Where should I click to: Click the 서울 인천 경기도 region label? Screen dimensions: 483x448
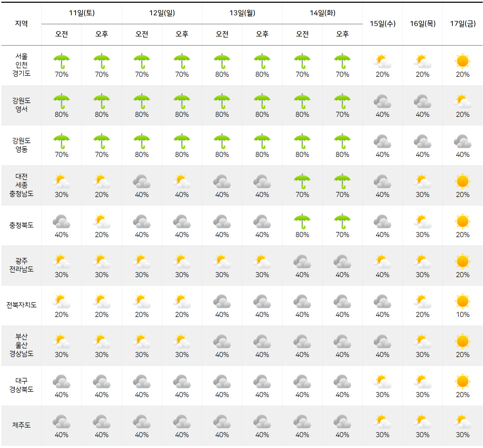[21, 65]
